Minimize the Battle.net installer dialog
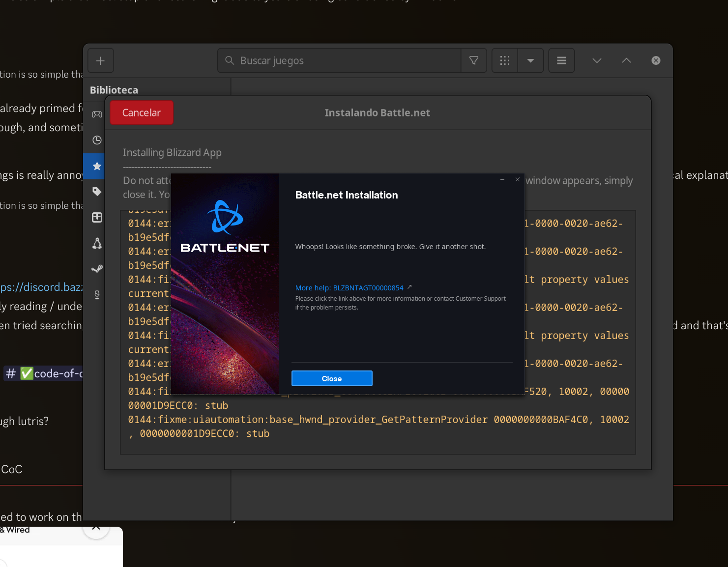This screenshot has width=728, height=567. tap(502, 180)
